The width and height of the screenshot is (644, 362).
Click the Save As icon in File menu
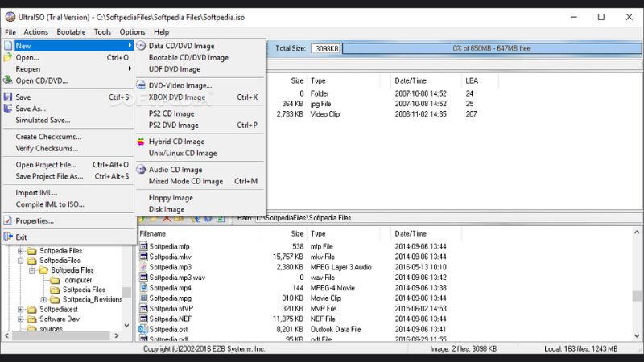8,109
